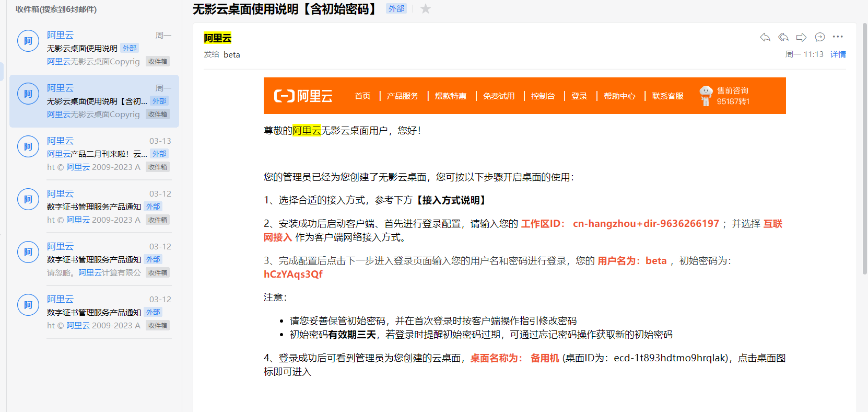The height and width of the screenshot is (412, 868).
Task: Open 联系客服 in the banner
Action: click(668, 96)
